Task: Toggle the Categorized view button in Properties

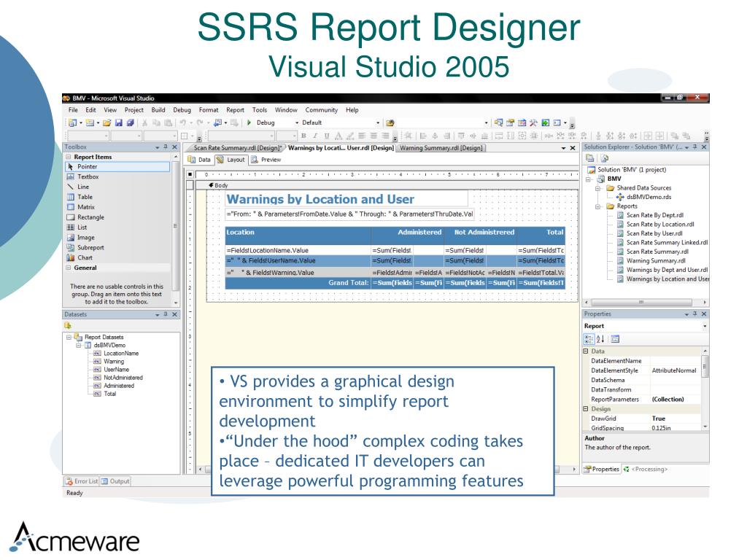Action: [x=589, y=339]
